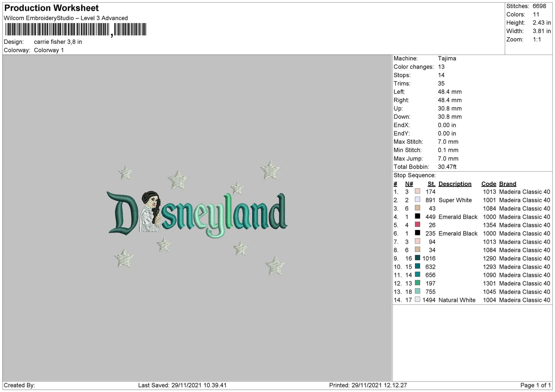
Task: Click the 'Last Saved: 29/11/2021 10.39.41' footer
Action: 182,385
